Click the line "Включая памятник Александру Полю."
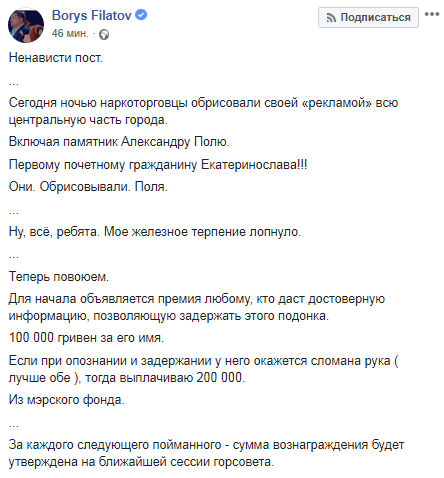The image size is (444, 478). click(x=119, y=142)
